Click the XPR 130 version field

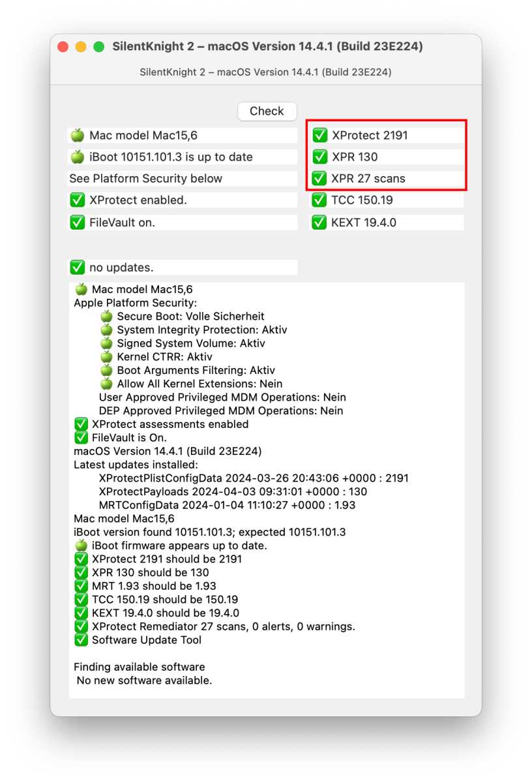click(x=387, y=157)
